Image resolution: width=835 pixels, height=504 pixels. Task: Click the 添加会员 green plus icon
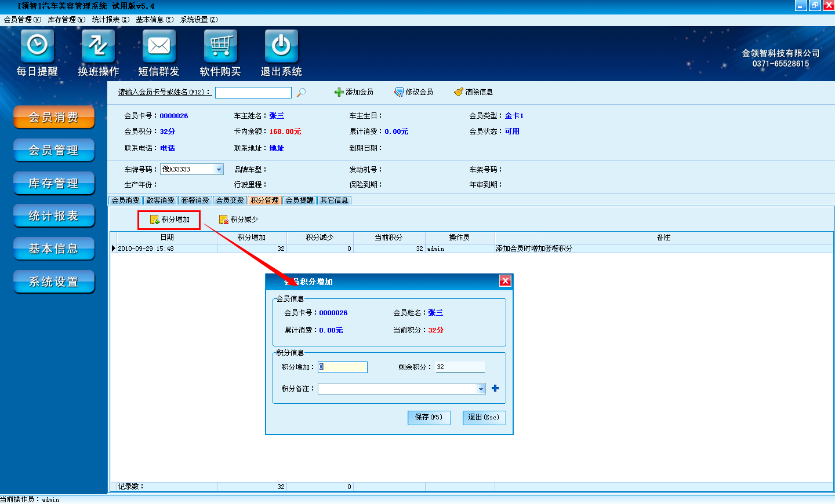coord(339,92)
